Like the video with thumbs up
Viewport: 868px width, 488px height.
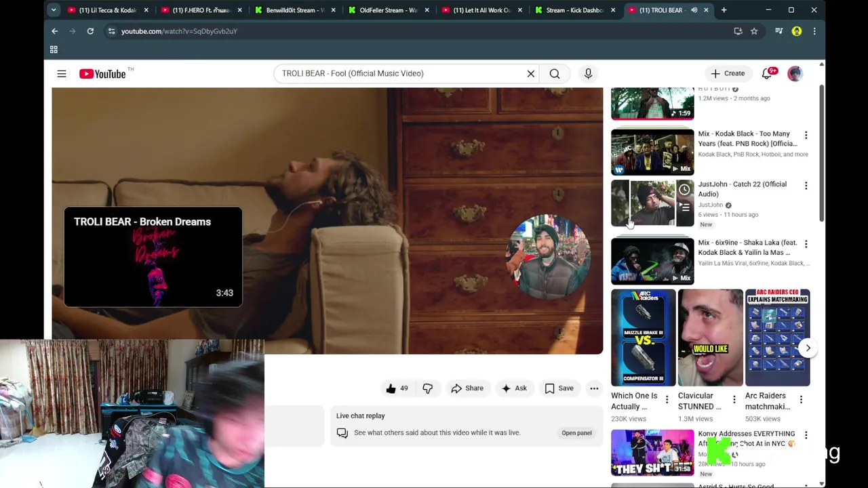(397, 388)
